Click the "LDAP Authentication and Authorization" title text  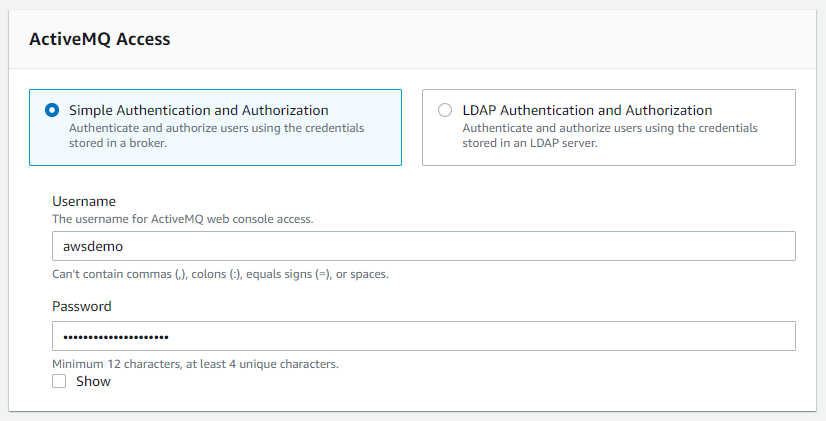[587, 110]
